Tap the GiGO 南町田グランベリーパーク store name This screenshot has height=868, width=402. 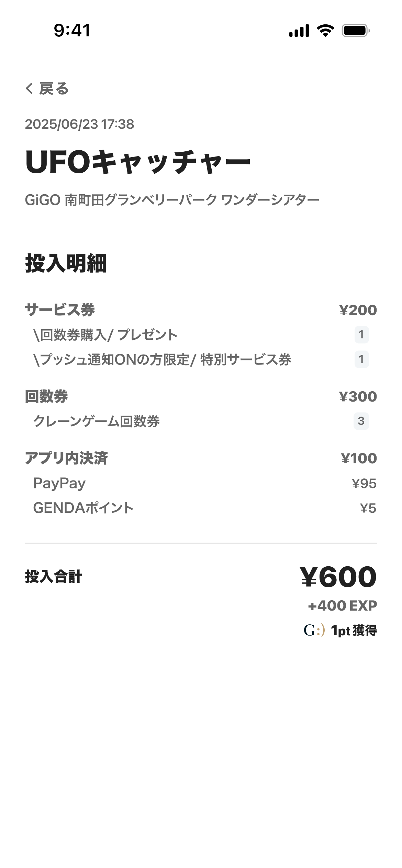point(172,200)
